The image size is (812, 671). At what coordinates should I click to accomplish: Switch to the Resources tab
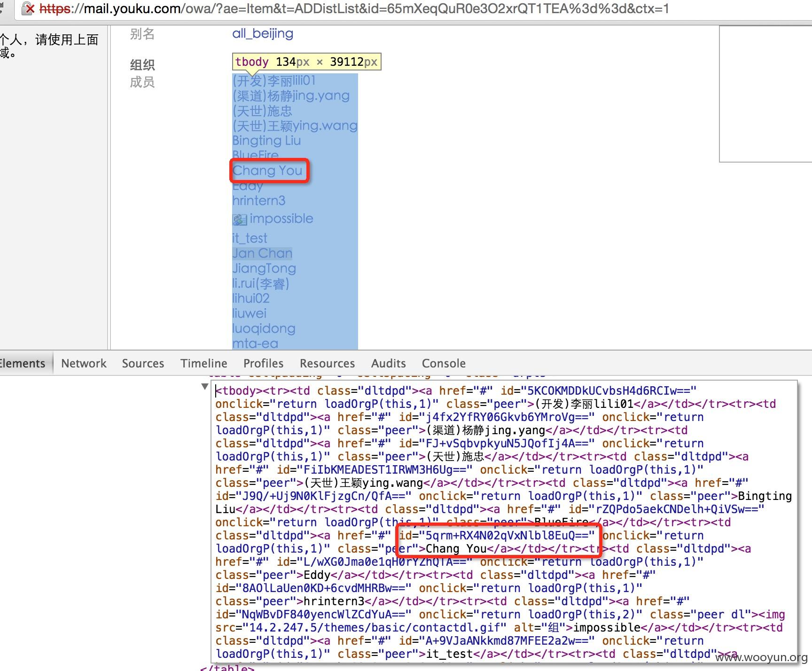(327, 363)
